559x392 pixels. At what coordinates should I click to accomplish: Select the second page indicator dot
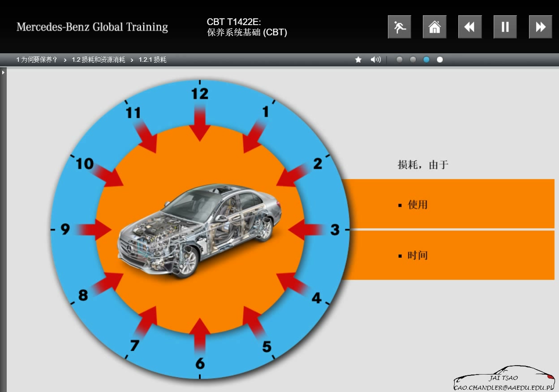413,60
